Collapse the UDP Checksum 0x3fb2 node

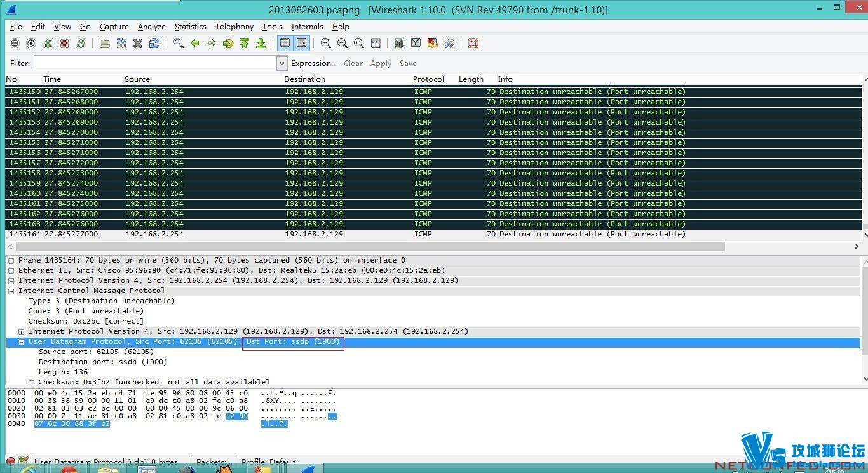pyautogui.click(x=31, y=381)
